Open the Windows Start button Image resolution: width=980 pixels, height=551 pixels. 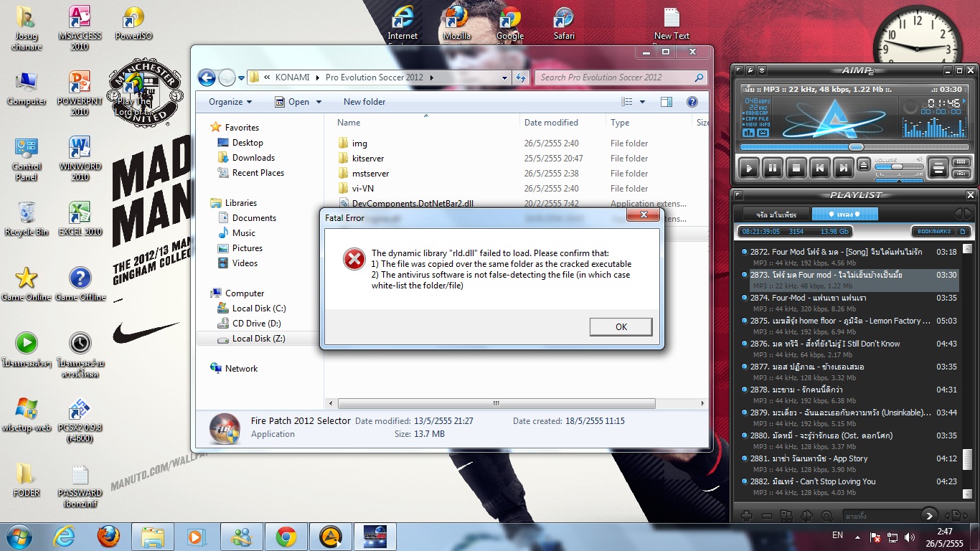18,536
